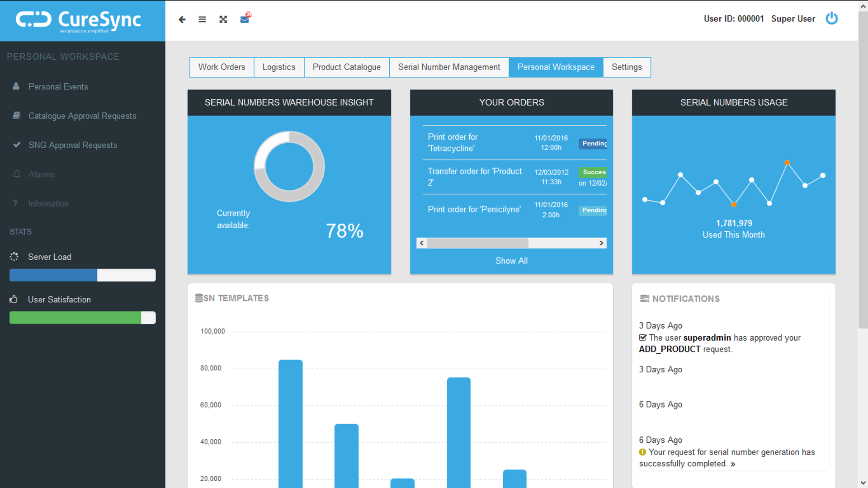
Task: Click the Pending badge for Tetracycline order
Action: [x=593, y=143]
